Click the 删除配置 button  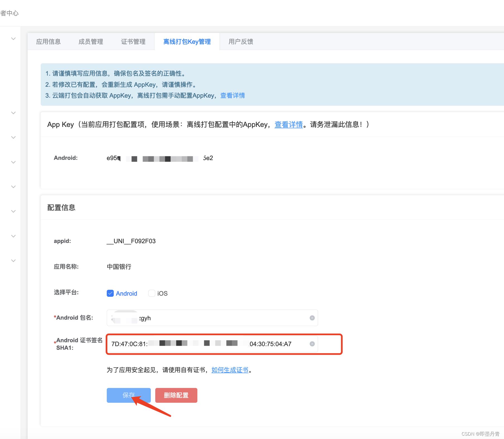click(x=176, y=395)
